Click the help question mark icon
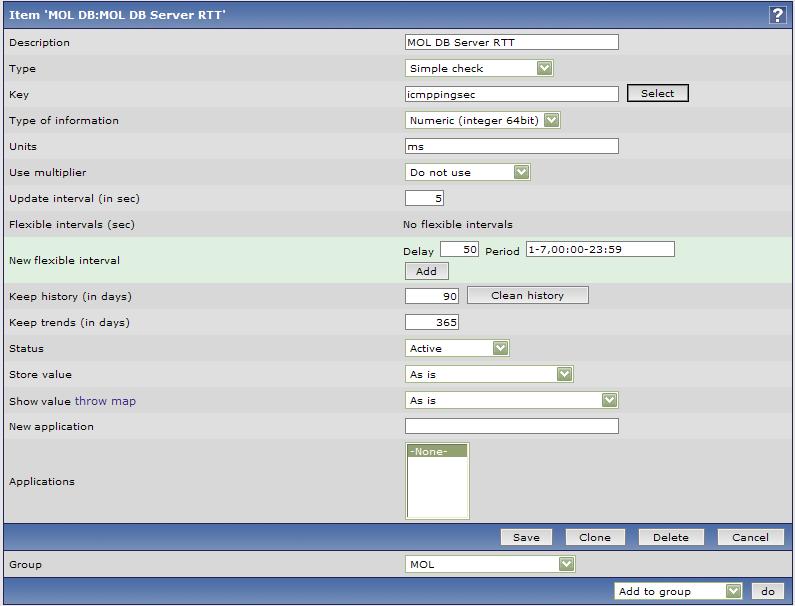 [776, 15]
